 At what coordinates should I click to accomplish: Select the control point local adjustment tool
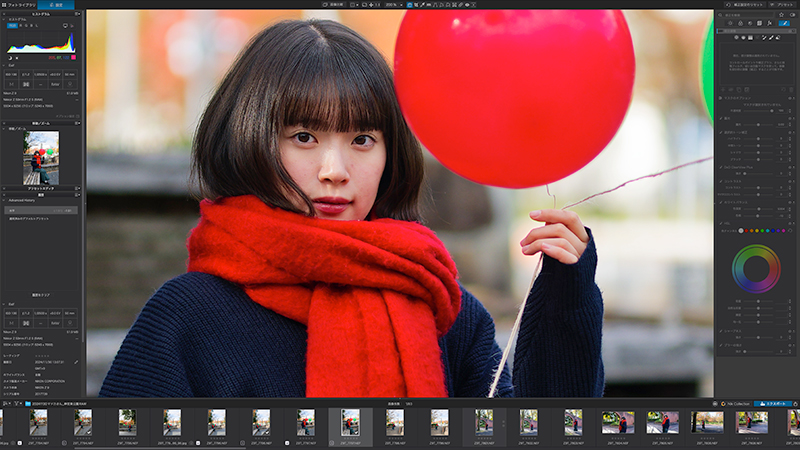pos(736,37)
